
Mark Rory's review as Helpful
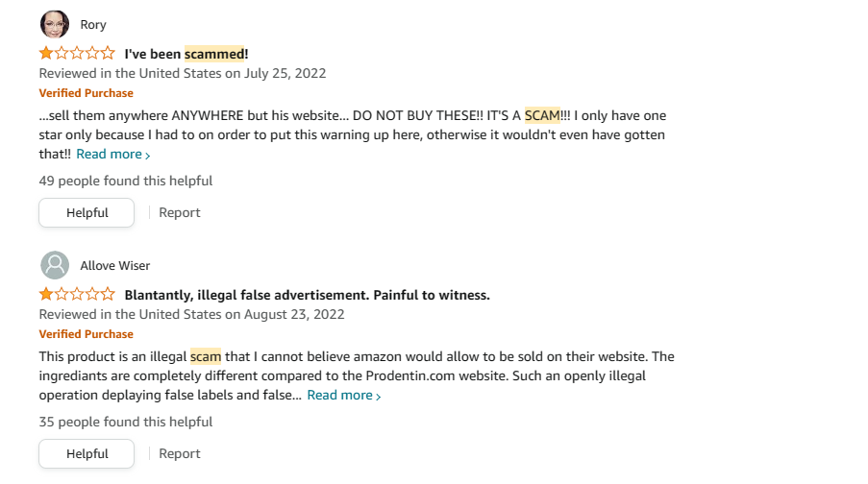(x=87, y=212)
